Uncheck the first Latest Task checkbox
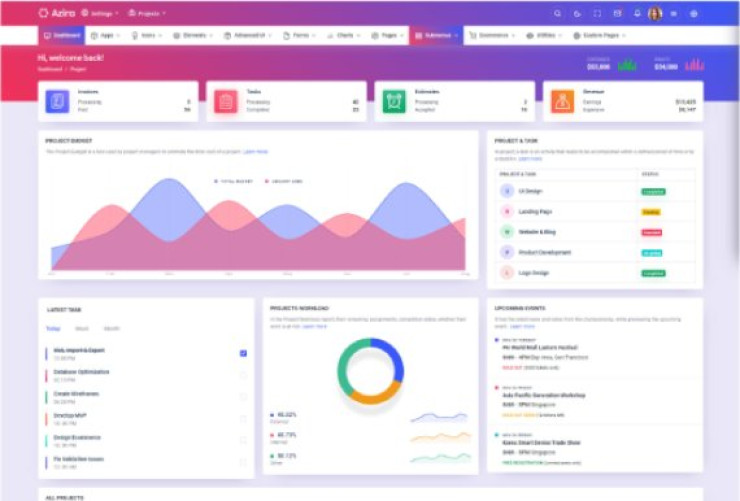Viewport: 740px width, 501px height. [243, 353]
